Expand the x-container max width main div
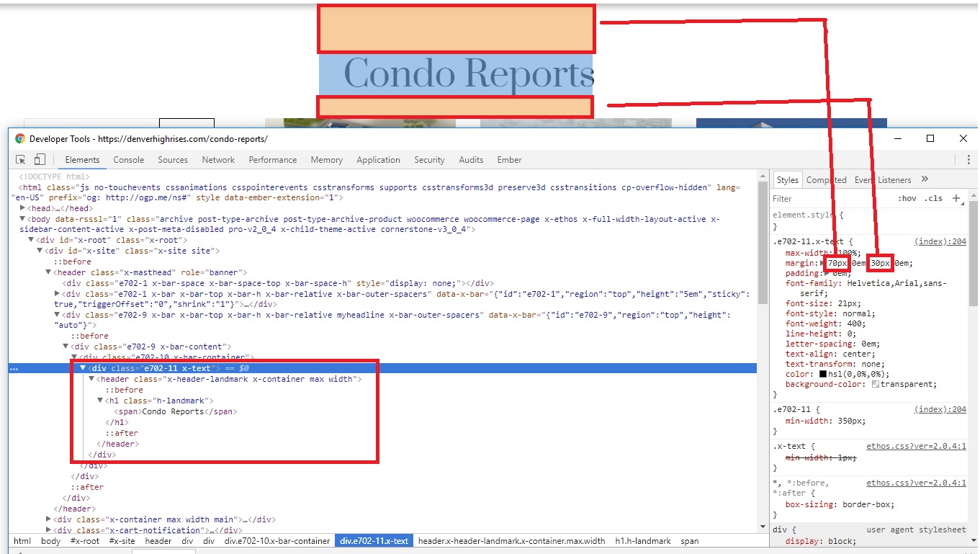The height and width of the screenshot is (554, 980). click(48, 519)
